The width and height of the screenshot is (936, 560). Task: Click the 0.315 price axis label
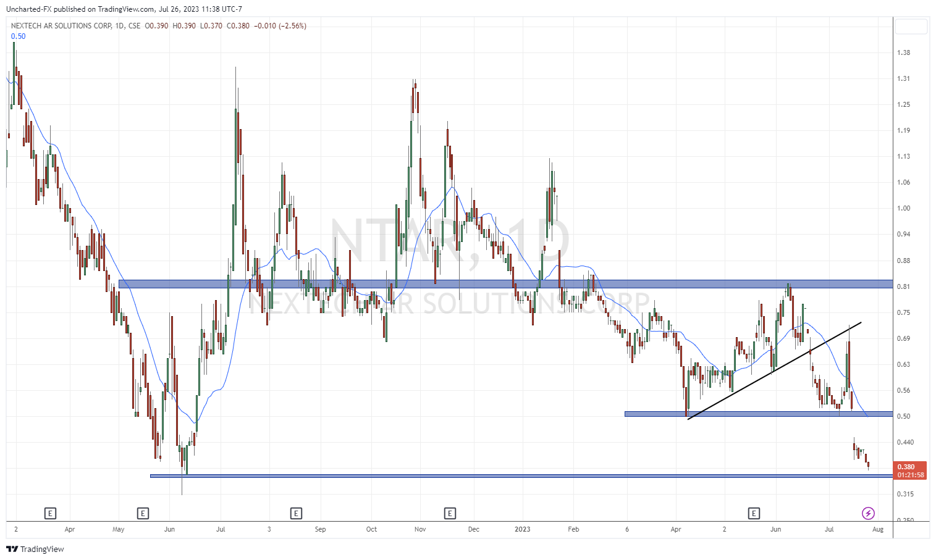[x=906, y=494]
